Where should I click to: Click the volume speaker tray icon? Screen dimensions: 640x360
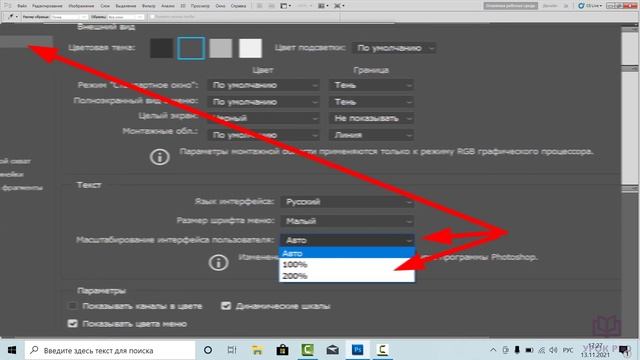(553, 350)
